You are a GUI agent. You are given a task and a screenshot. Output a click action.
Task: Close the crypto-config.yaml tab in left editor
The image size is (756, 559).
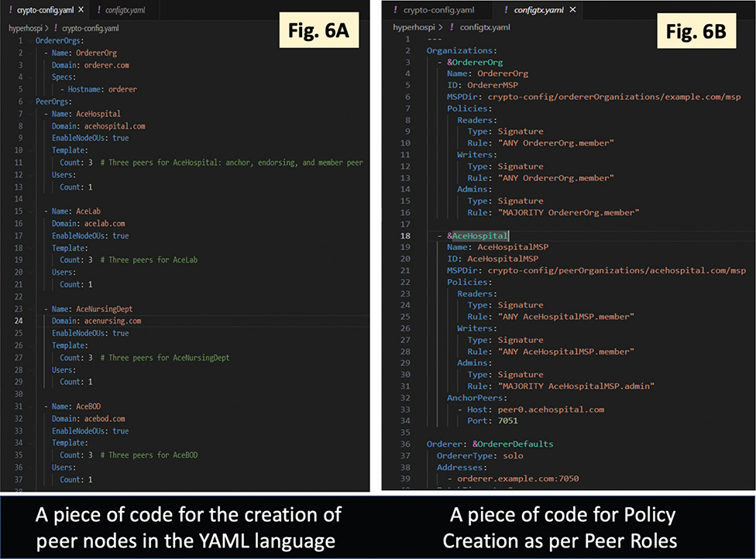80,12
